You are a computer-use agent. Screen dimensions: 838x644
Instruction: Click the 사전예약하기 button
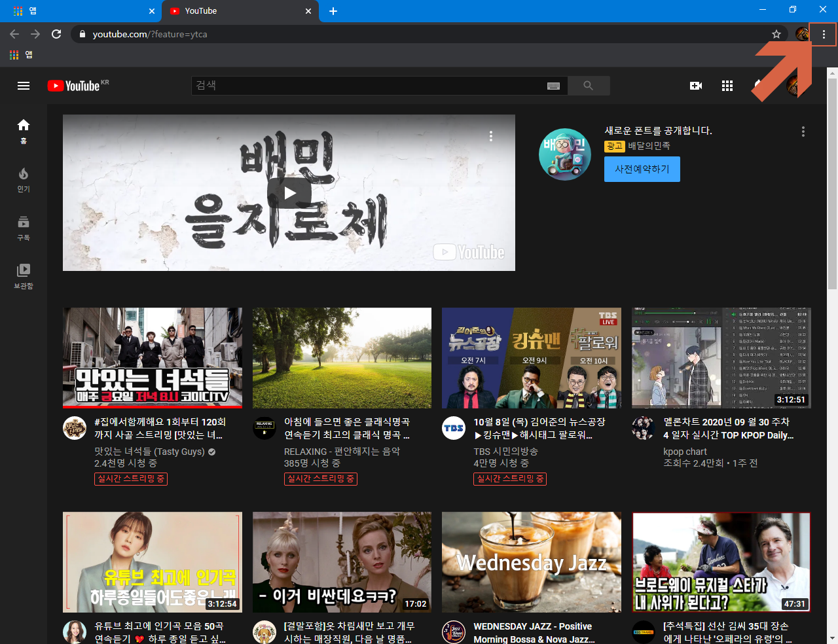(x=642, y=169)
